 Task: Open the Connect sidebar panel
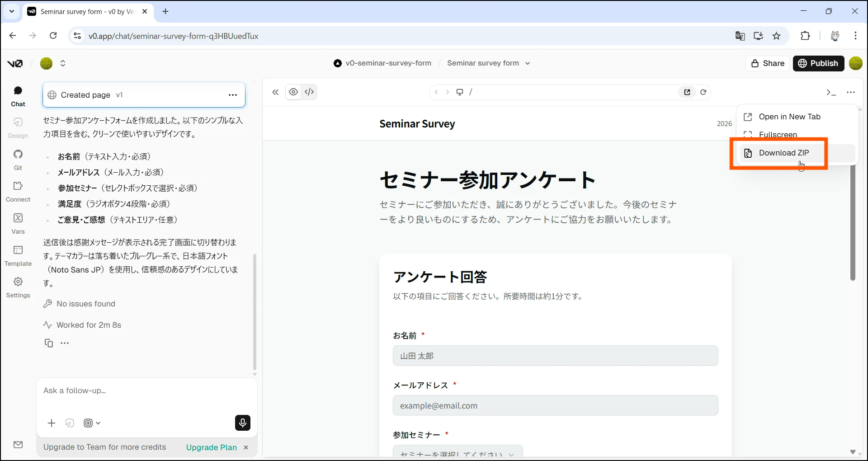click(x=18, y=192)
